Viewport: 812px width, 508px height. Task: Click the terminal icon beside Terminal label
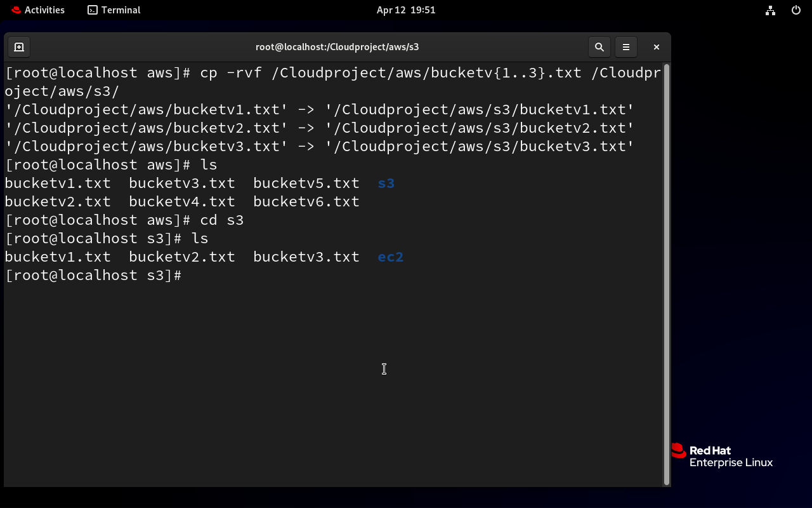tap(93, 10)
